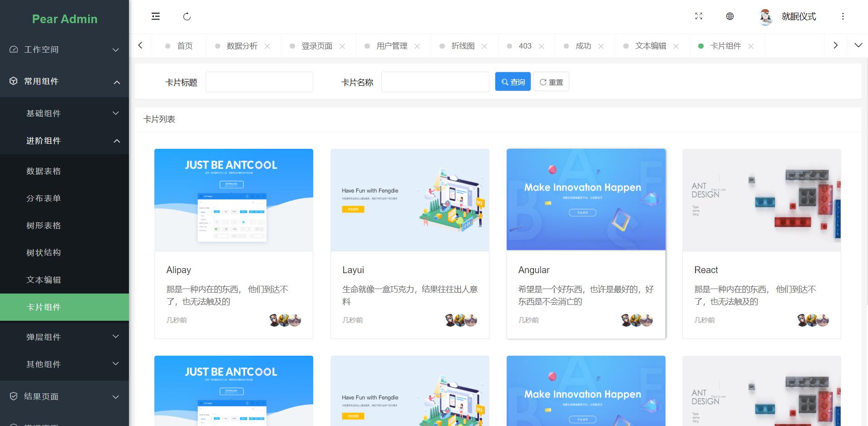Switch to the 用户管理 tab
This screenshot has width=868, height=426.
click(391, 46)
